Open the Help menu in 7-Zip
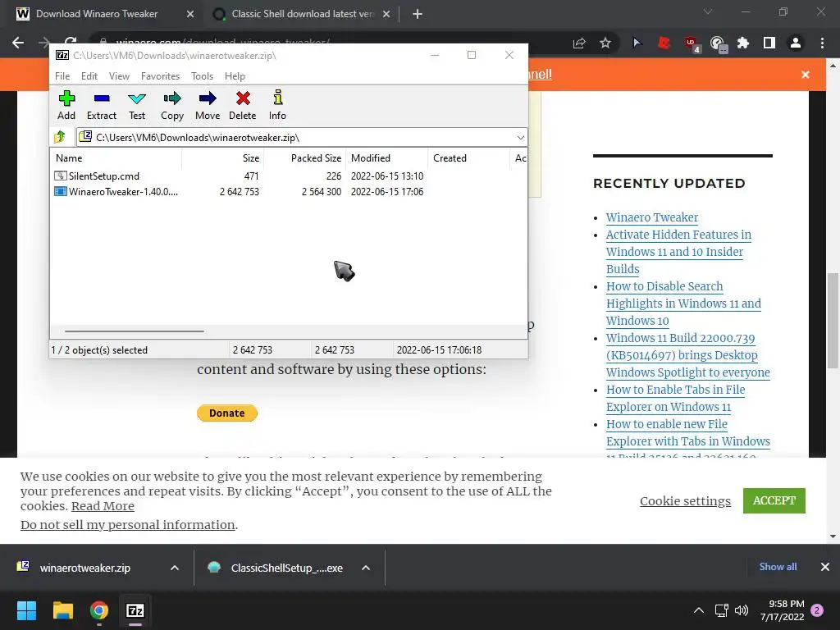This screenshot has width=840, height=630. (x=235, y=76)
